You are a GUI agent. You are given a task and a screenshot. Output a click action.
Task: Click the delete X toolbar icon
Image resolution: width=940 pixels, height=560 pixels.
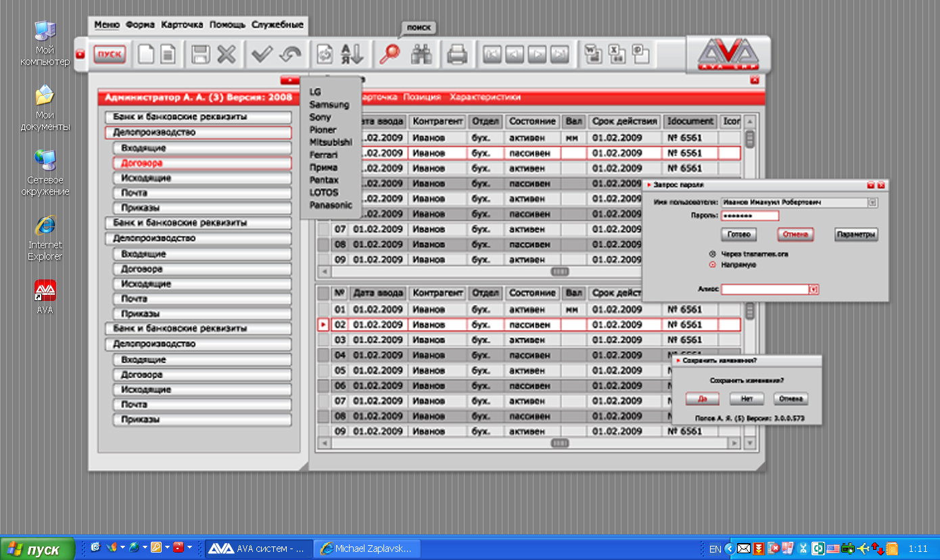tap(227, 54)
